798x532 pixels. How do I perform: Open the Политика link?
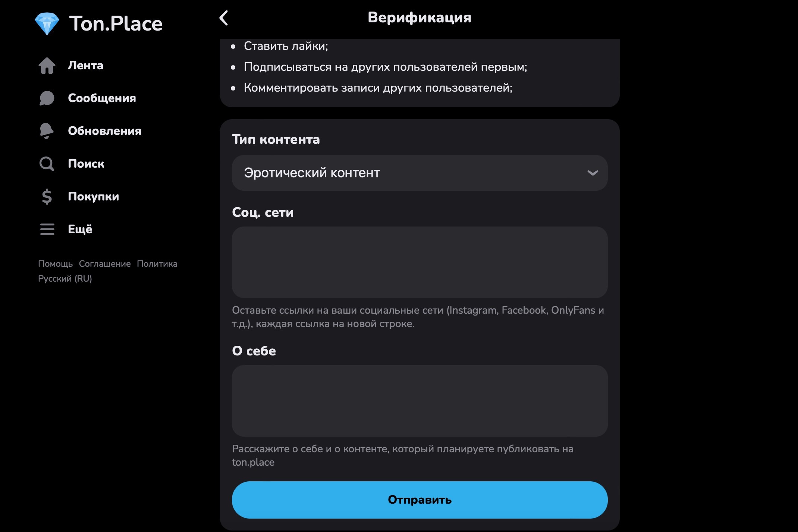coord(157,264)
